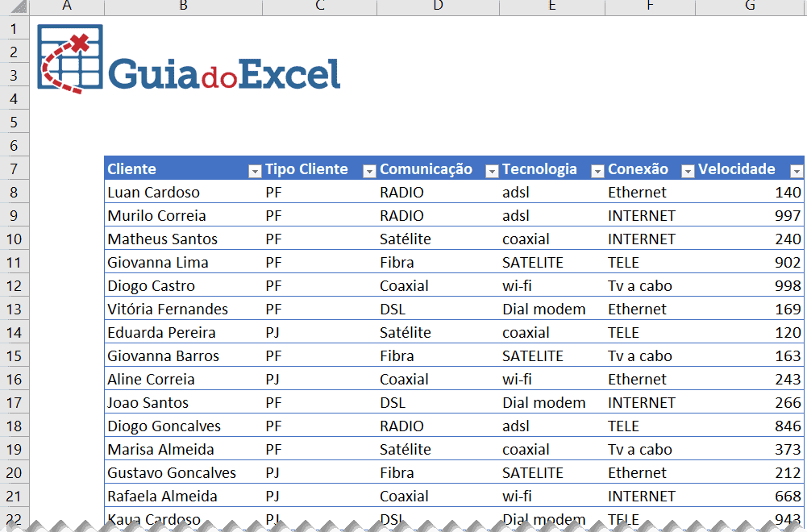This screenshot has height=532, width=807.
Task: Select row 10 header
Action: (14, 239)
